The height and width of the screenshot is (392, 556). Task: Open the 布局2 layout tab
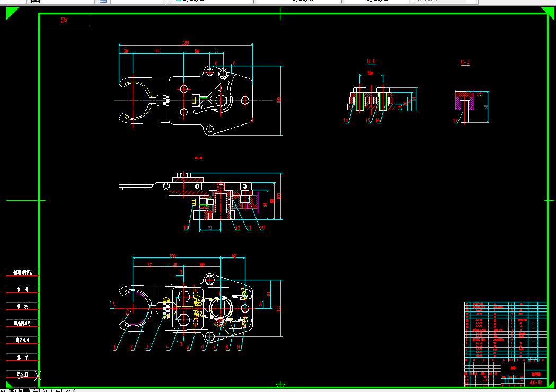point(64,390)
